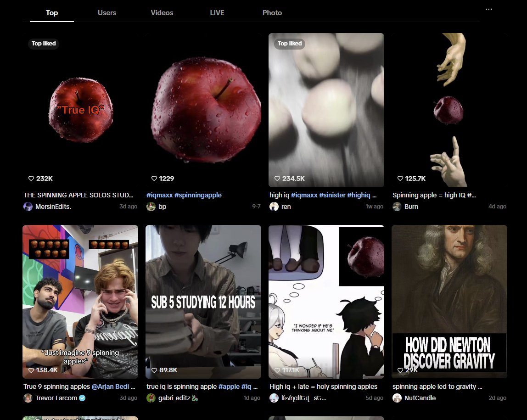Open the "True IQ" apple video thumbnail
The height and width of the screenshot is (420, 527).
(80, 110)
